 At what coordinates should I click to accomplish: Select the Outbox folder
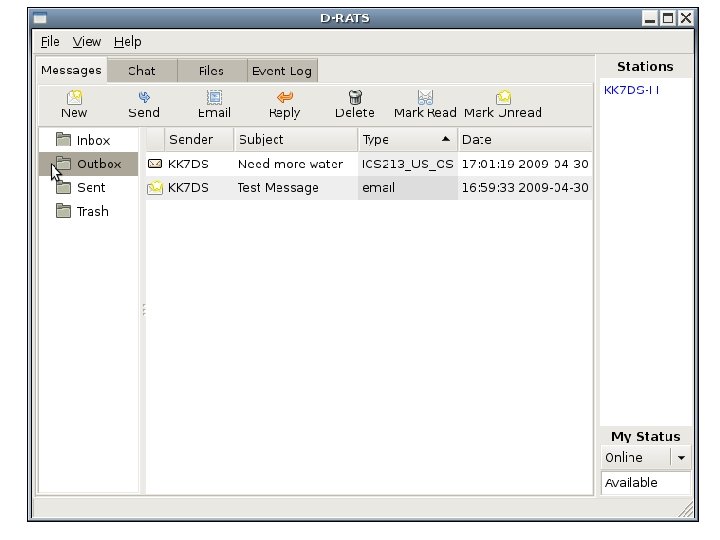pos(88,163)
